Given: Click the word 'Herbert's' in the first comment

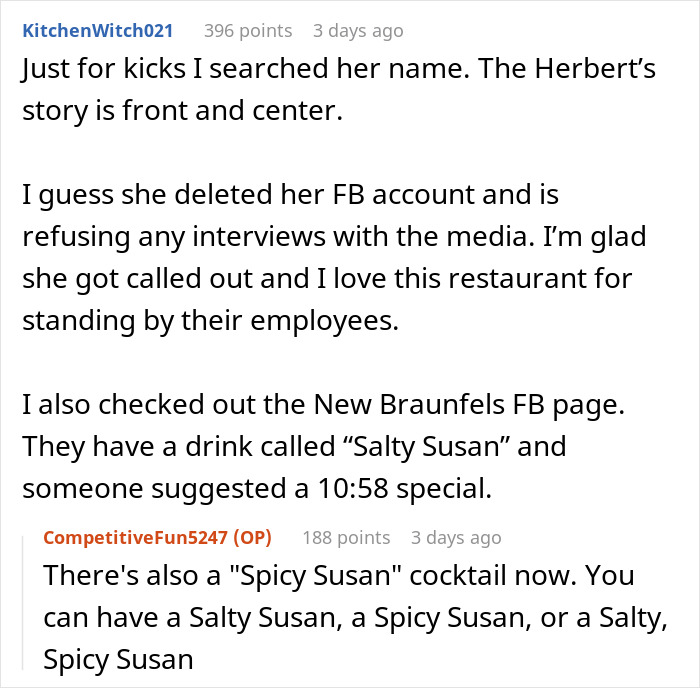Looking at the screenshot, I should (x=595, y=69).
